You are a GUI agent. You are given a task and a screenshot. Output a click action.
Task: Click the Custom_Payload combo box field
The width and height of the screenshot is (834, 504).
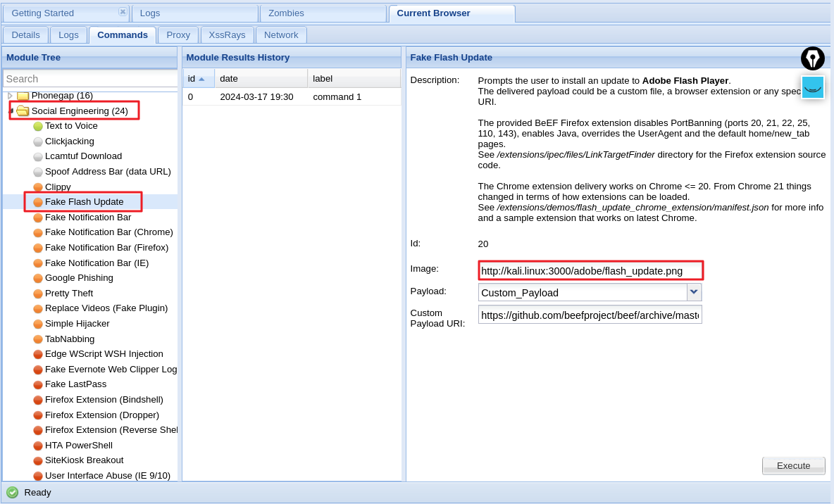click(583, 292)
